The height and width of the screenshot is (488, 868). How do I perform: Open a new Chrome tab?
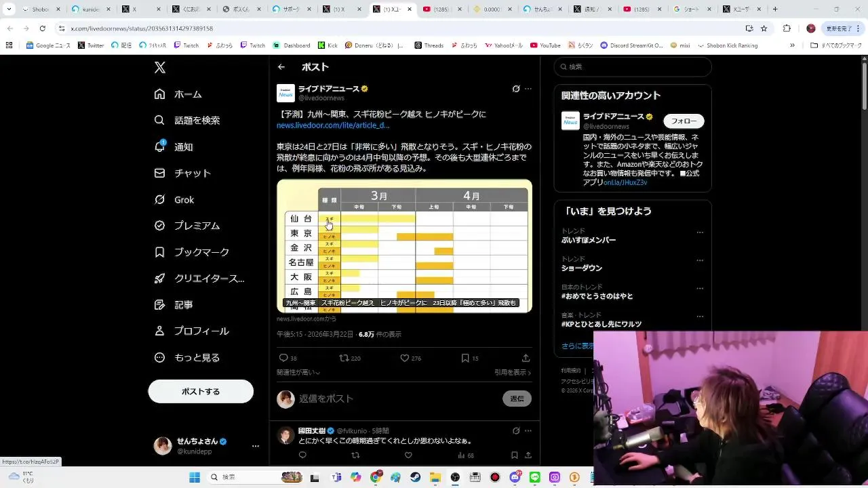(x=775, y=9)
